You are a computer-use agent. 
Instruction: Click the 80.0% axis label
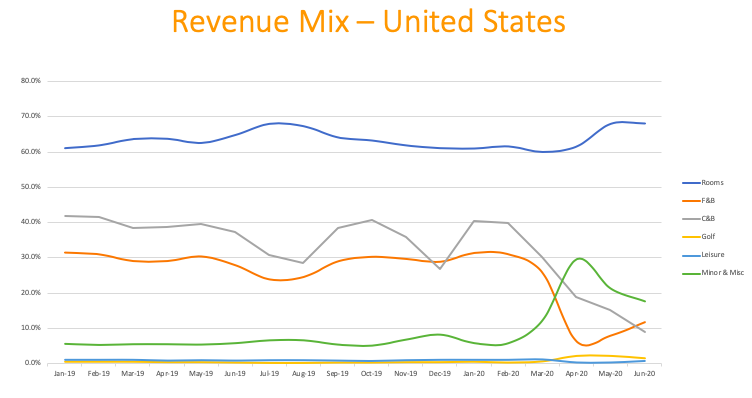tap(31, 81)
